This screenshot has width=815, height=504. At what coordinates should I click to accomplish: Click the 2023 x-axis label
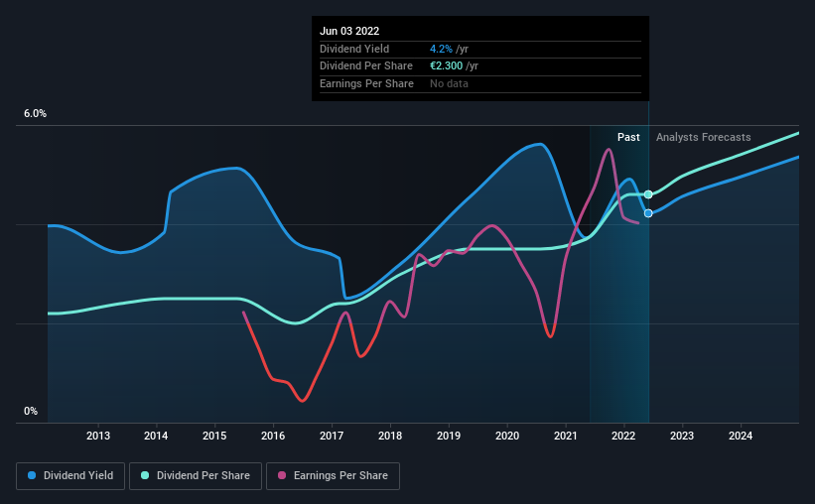(x=682, y=436)
